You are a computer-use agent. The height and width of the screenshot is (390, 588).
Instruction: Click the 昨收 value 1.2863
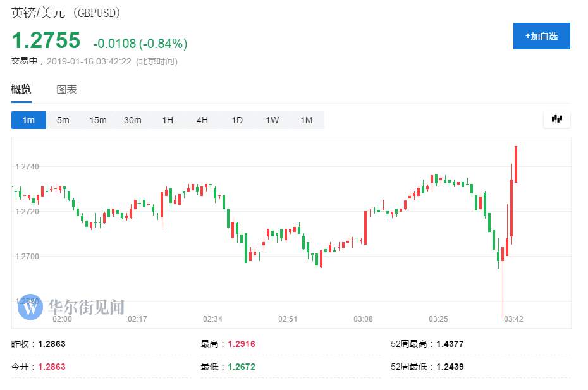(x=52, y=344)
